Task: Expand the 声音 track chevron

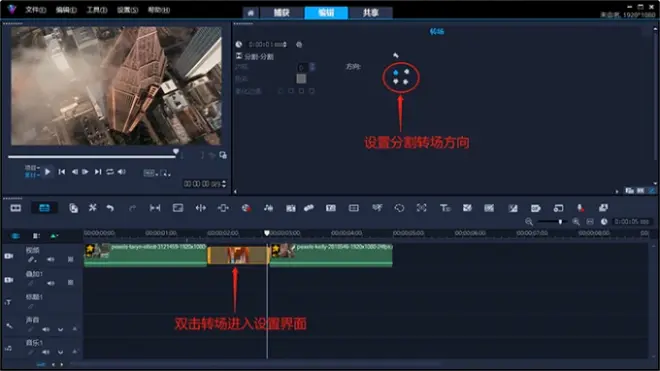Action: tap(61, 329)
